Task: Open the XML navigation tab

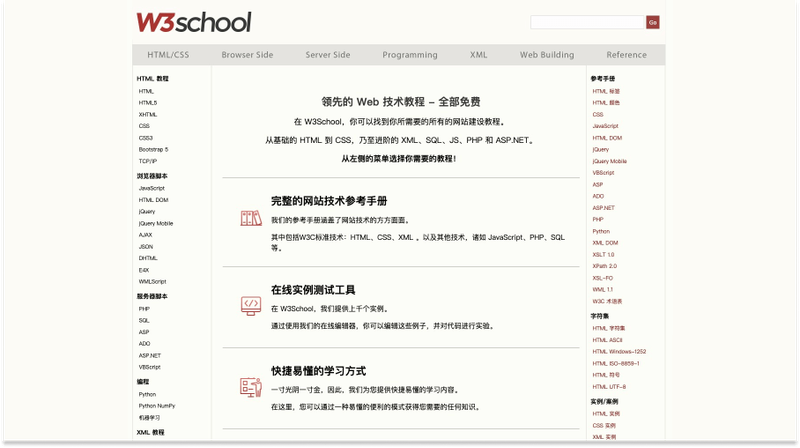Action: 479,55
